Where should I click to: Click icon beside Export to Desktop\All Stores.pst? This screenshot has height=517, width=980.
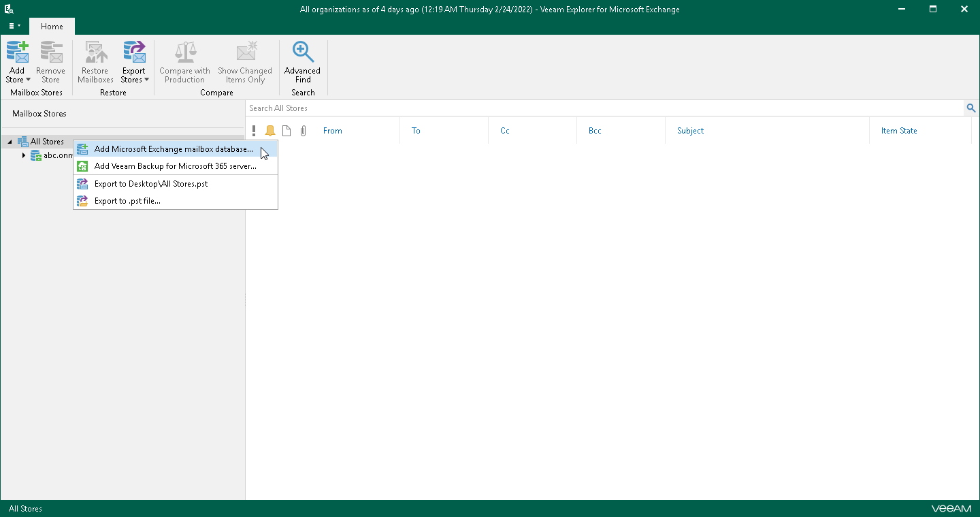click(x=82, y=184)
